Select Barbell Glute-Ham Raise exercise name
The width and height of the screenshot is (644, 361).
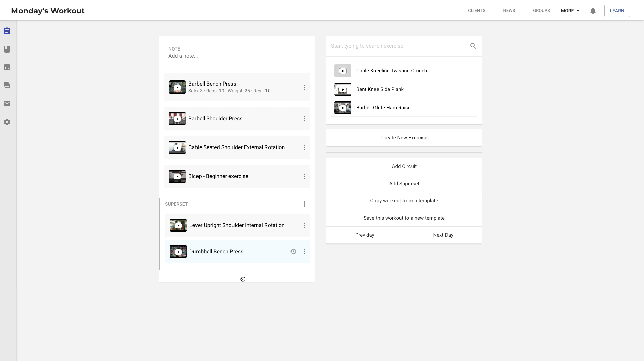(383, 108)
